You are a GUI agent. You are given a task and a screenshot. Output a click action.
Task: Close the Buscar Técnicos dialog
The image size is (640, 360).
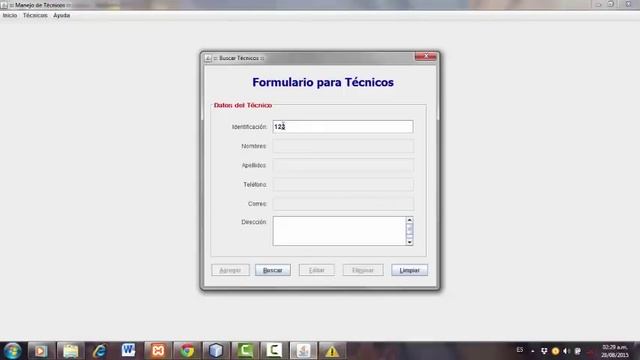point(426,56)
